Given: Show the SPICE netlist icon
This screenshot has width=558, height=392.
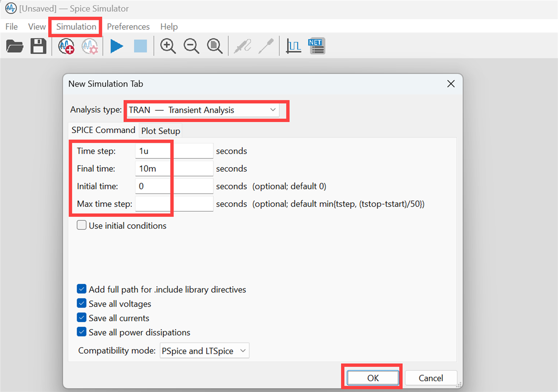Looking at the screenshot, I should click(x=316, y=46).
